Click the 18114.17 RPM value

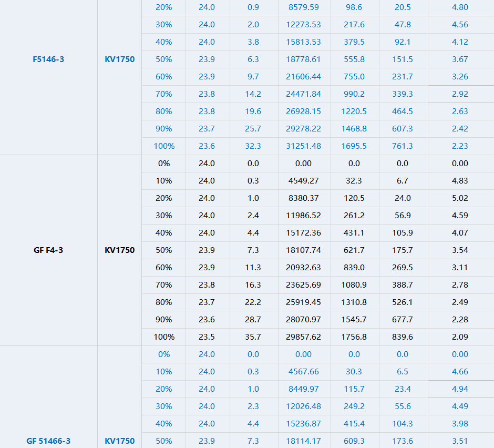point(303,441)
